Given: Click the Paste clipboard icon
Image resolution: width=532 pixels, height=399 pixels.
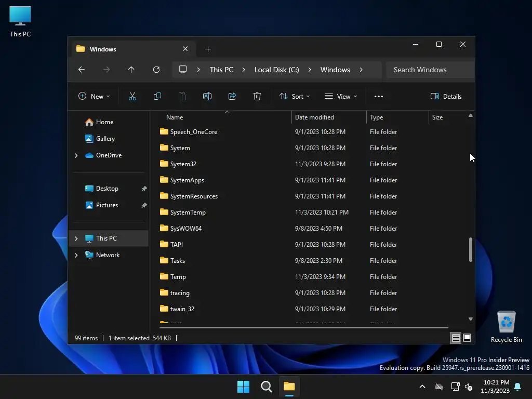Looking at the screenshot, I should pyautogui.click(x=182, y=96).
